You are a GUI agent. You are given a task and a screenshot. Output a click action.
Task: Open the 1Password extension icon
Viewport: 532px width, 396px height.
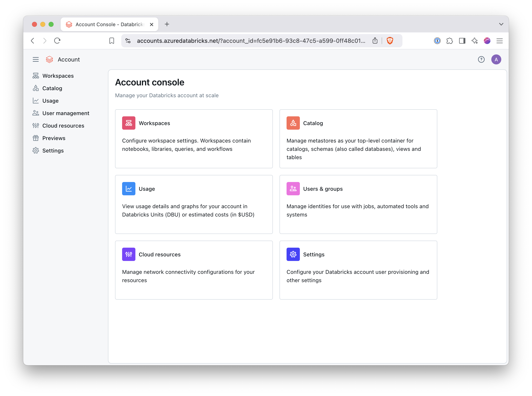pos(437,41)
